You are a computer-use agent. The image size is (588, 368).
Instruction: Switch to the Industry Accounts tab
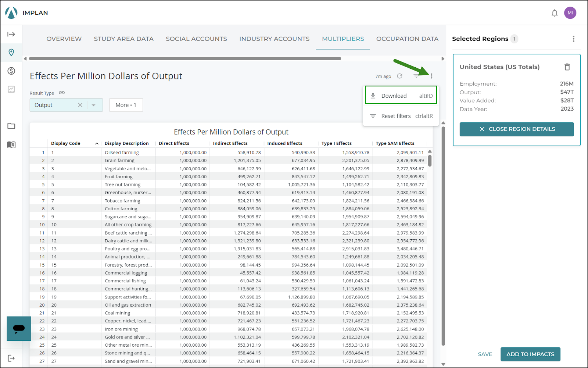coord(274,39)
